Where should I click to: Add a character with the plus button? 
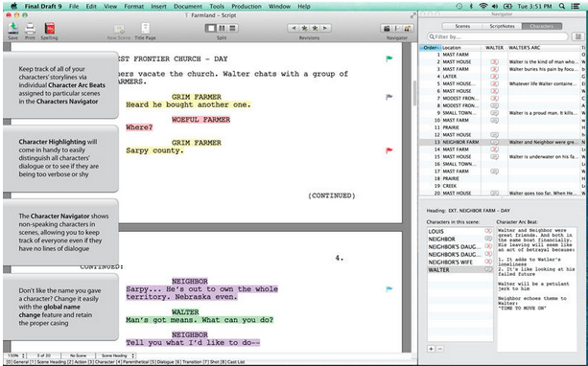click(431, 349)
